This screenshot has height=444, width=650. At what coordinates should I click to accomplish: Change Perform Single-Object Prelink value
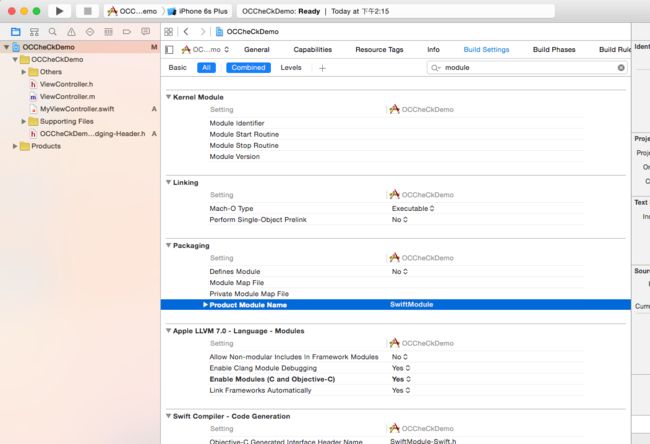(400, 220)
